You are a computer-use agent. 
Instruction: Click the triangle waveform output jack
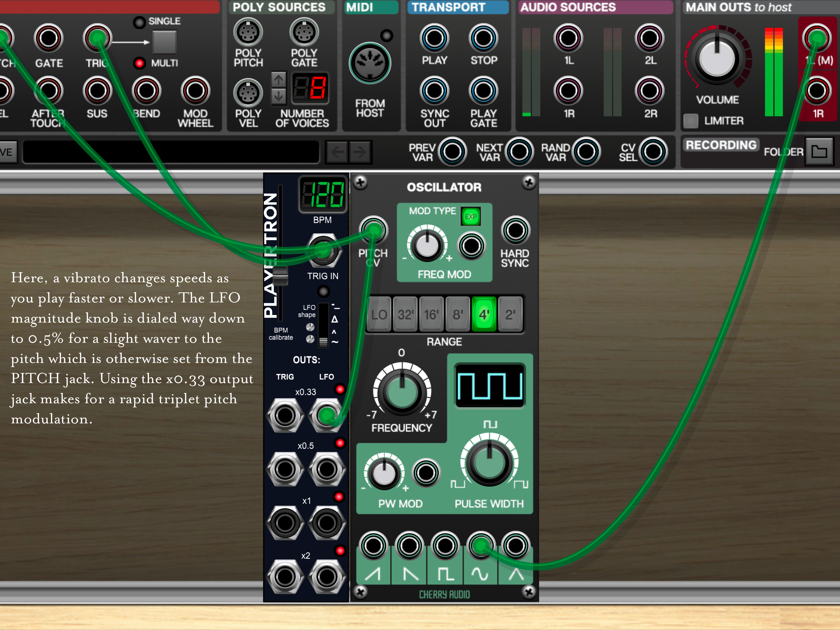pyautogui.click(x=515, y=546)
